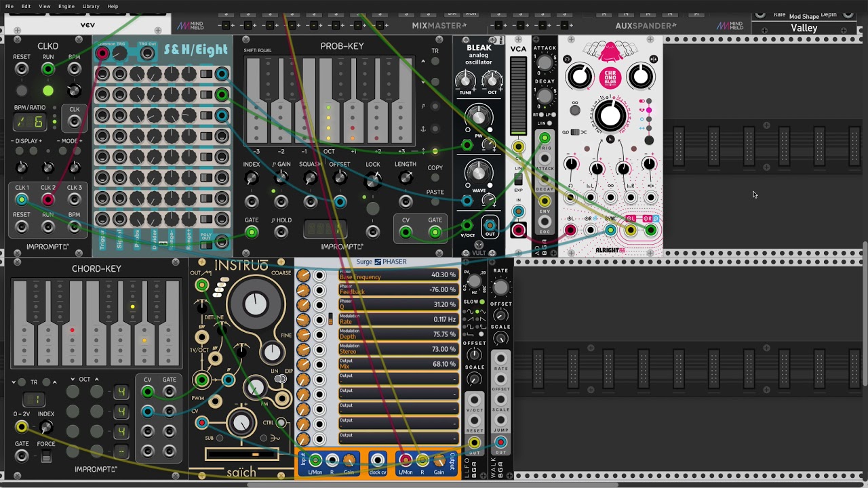Viewport: 868px width, 488px height.
Task: Click the JUMP jack on WALK BGA
Action: point(500,422)
